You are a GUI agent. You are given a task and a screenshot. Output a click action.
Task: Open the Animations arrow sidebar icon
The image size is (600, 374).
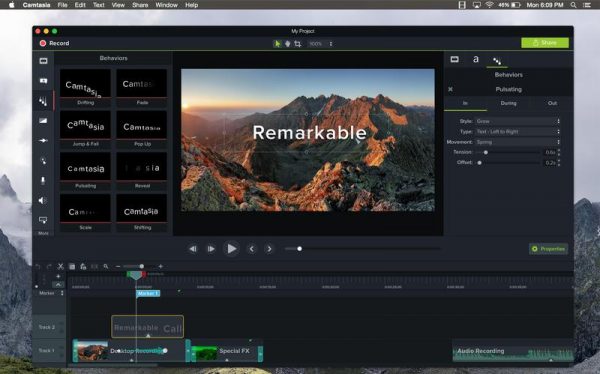pyautogui.click(x=43, y=140)
